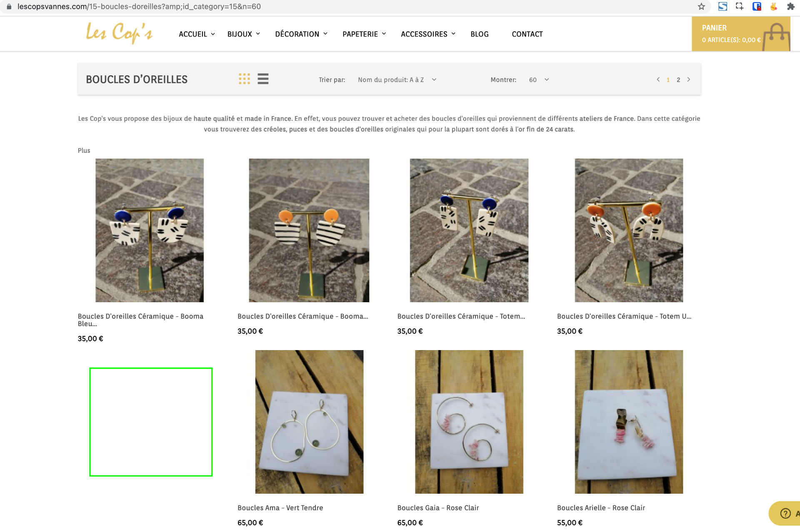Click the Boucles Arielle earrings image

click(629, 422)
